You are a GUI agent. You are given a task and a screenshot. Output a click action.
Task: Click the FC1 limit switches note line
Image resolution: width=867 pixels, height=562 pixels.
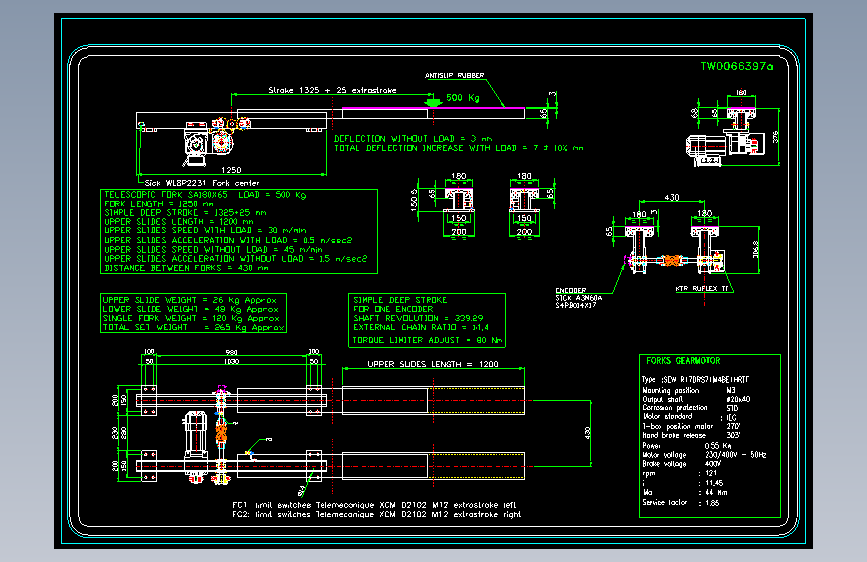coord(374,505)
